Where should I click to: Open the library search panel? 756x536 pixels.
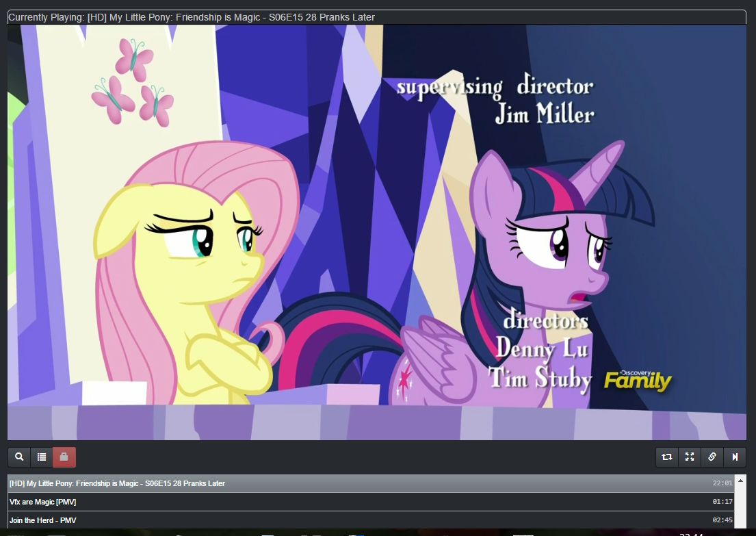point(19,457)
